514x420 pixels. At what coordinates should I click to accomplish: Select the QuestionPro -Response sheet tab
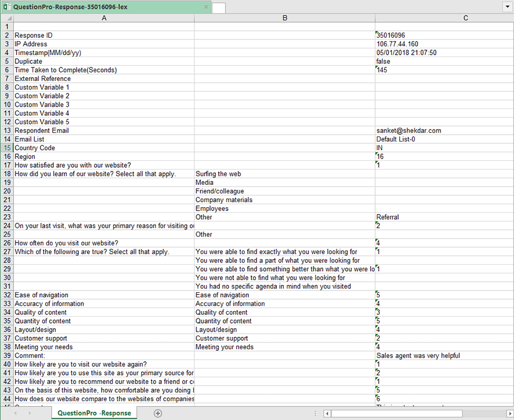point(94,413)
